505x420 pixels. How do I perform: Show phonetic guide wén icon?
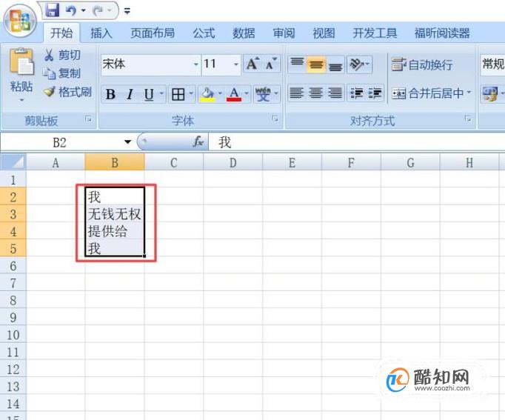coord(263,94)
